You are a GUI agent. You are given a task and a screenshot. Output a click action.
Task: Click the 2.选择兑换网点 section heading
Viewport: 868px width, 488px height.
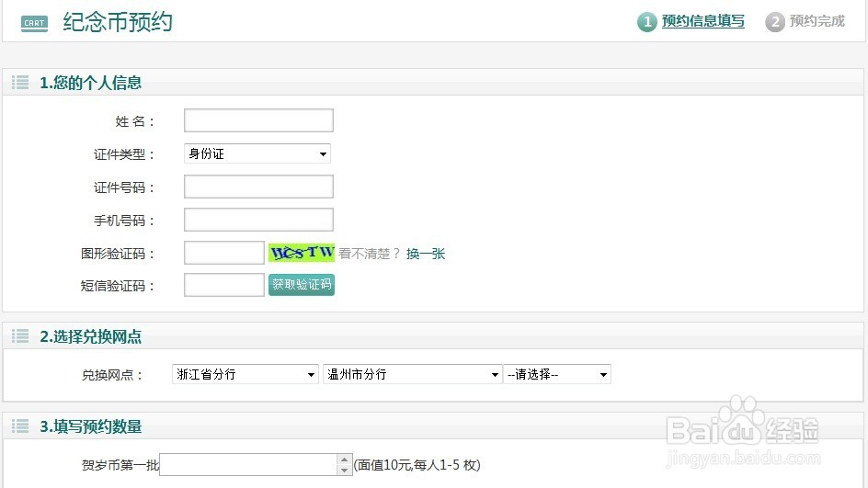[x=91, y=336]
